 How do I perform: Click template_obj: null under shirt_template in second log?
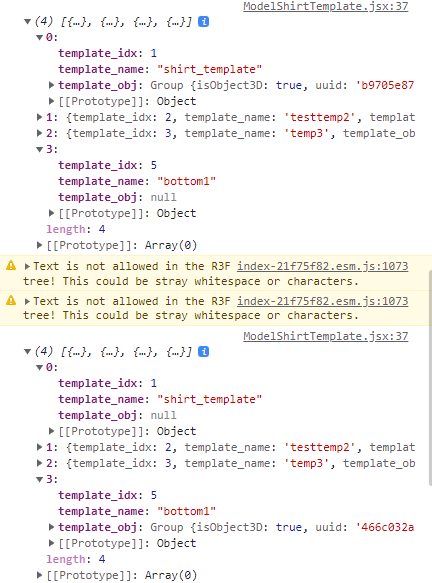click(x=117, y=415)
